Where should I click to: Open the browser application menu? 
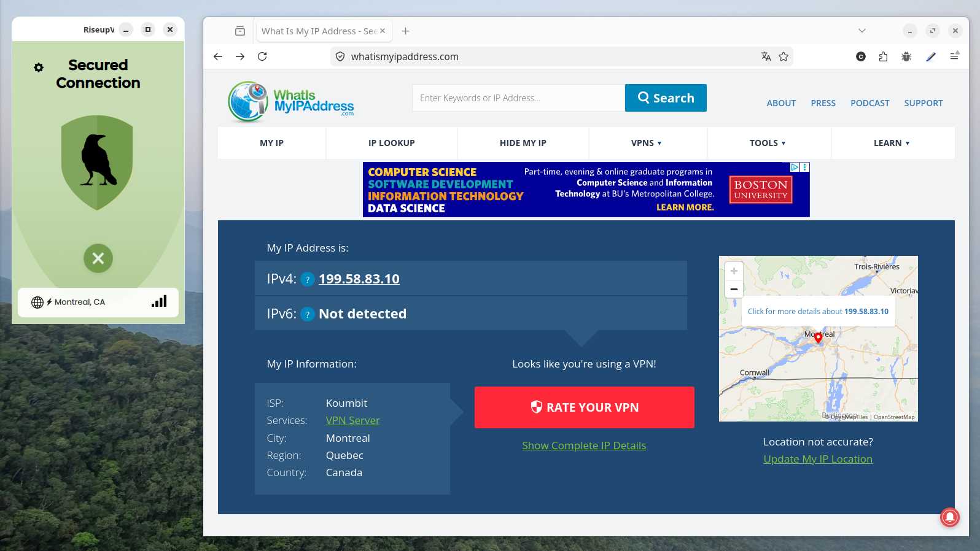point(954,56)
